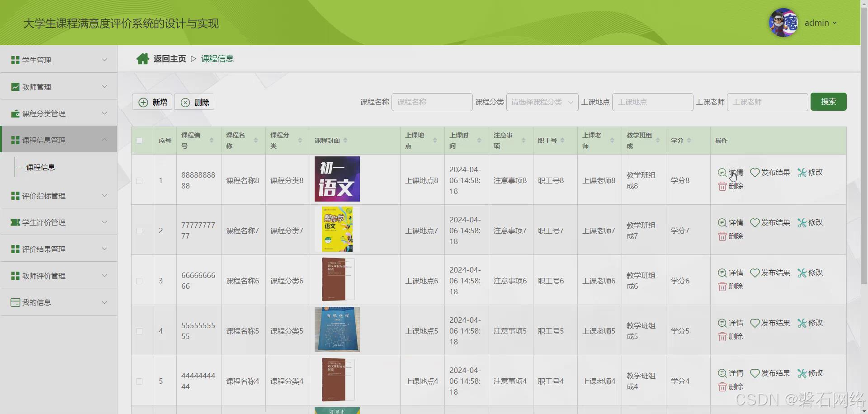Click the 详情 magnifier icon for row 课程名称8
868x414 pixels.
(x=722, y=173)
